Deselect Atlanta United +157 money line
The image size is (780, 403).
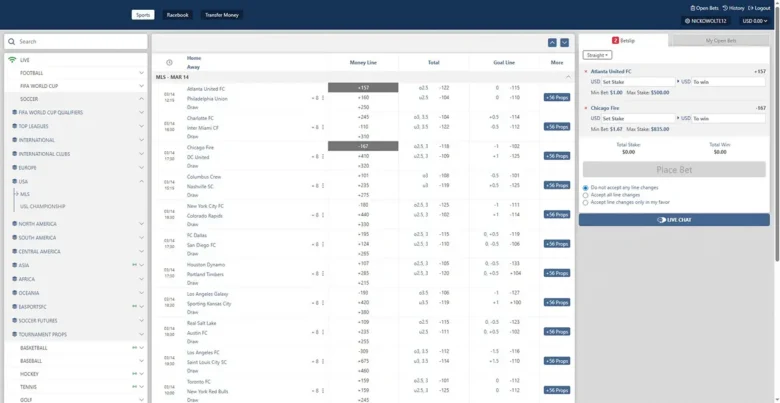[x=363, y=88]
